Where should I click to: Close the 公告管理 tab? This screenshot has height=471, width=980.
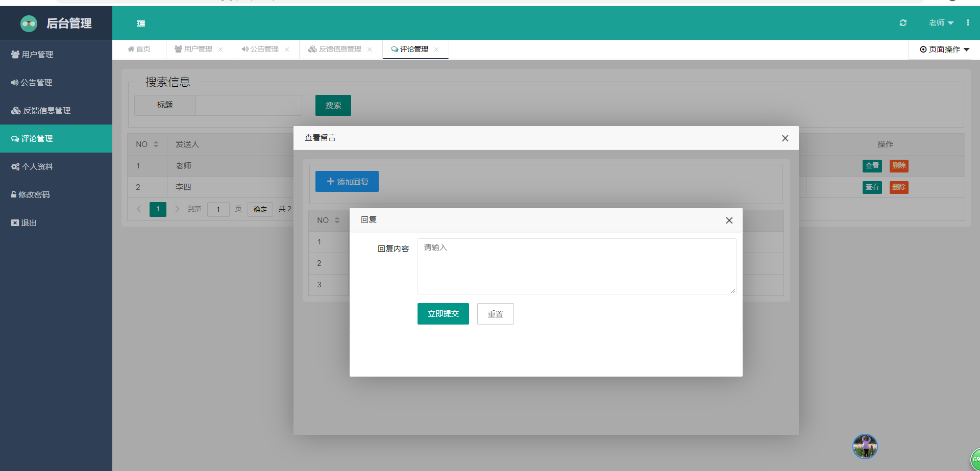click(287, 49)
